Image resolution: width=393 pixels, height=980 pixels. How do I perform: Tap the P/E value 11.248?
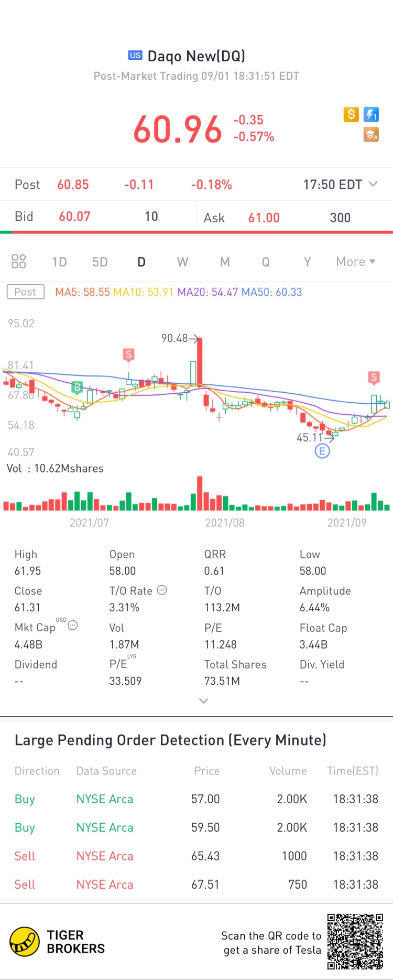pyautogui.click(x=221, y=644)
